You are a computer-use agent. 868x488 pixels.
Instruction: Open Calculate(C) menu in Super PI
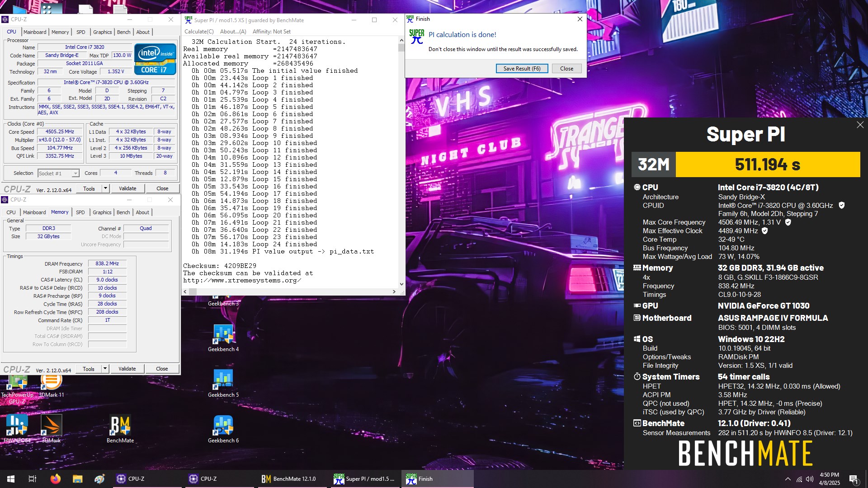click(199, 32)
